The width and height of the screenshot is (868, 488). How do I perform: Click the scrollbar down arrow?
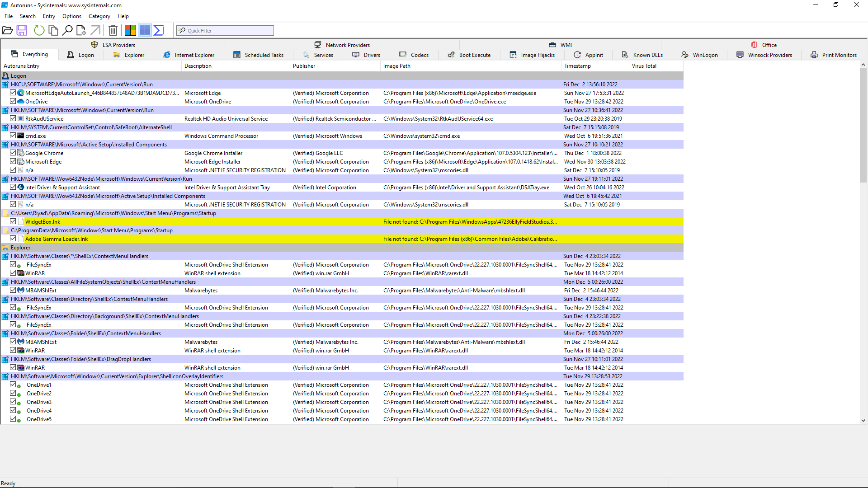[863, 420]
